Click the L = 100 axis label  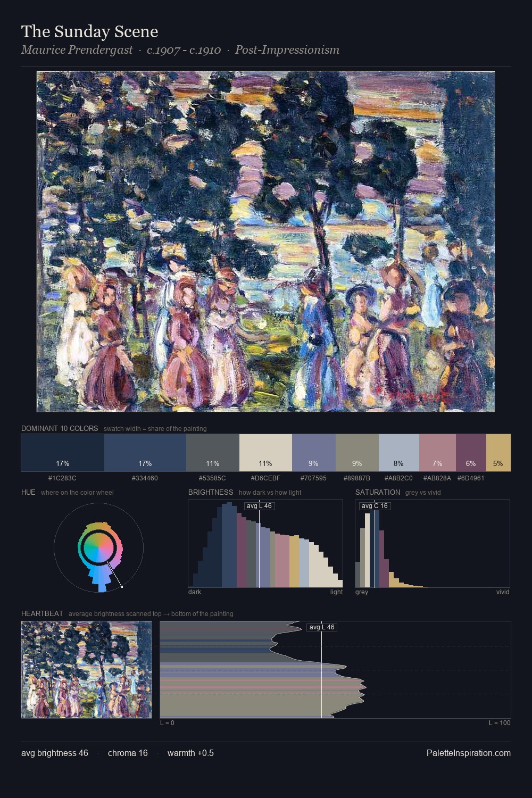(x=500, y=723)
